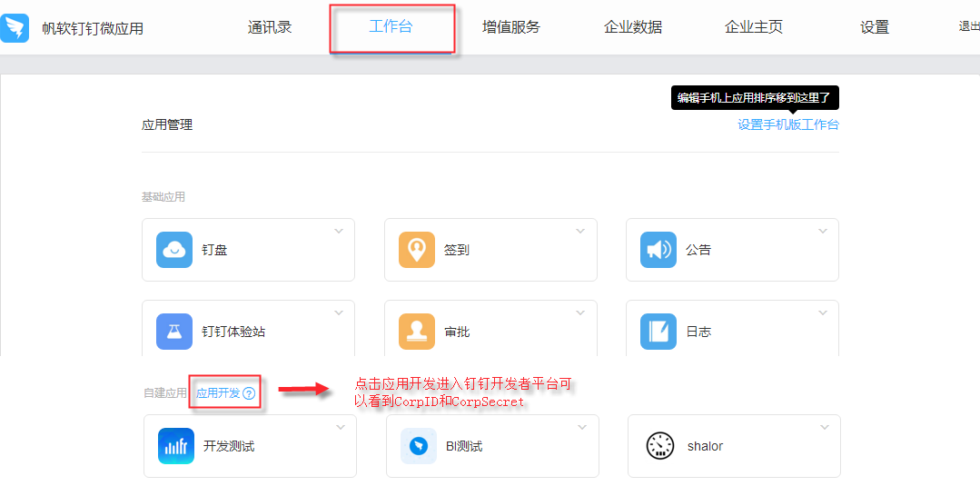Open the 钉盘 cloud icon
Image resolution: width=980 pixels, height=486 pixels.
(x=174, y=250)
